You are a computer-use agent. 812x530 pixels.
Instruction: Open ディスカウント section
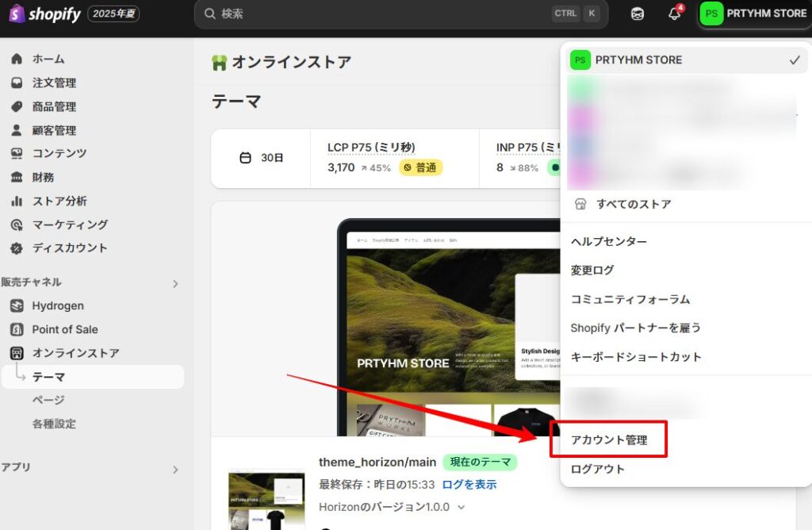tap(70, 248)
